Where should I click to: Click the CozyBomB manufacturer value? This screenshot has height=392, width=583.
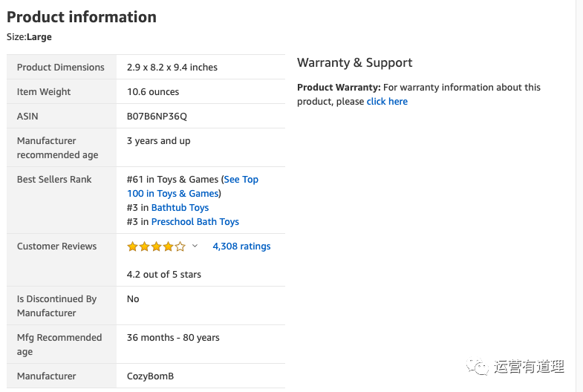pyautogui.click(x=150, y=376)
